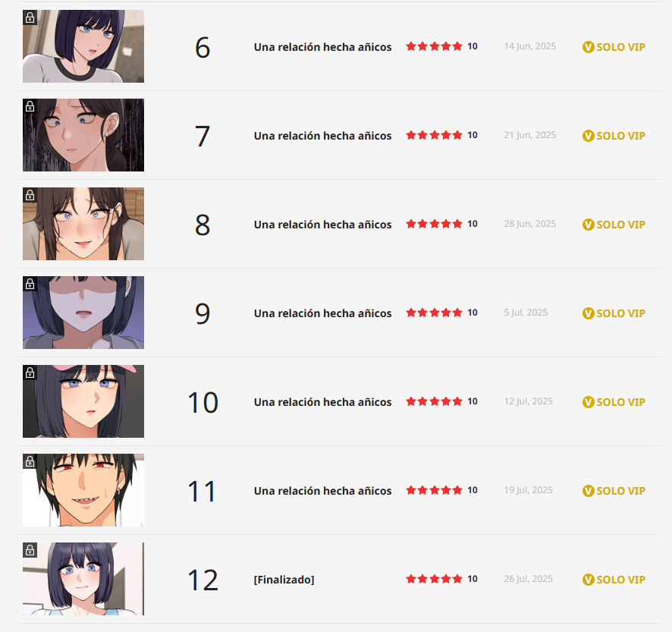
Task: Click the gold V badge for chapter 7
Action: [588, 136]
